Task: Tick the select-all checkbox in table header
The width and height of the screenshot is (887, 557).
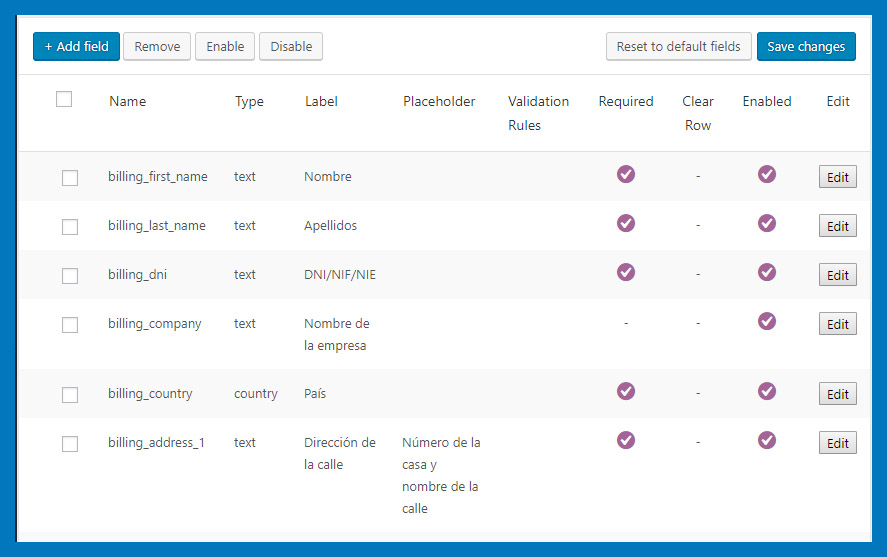Action: pos(64,100)
